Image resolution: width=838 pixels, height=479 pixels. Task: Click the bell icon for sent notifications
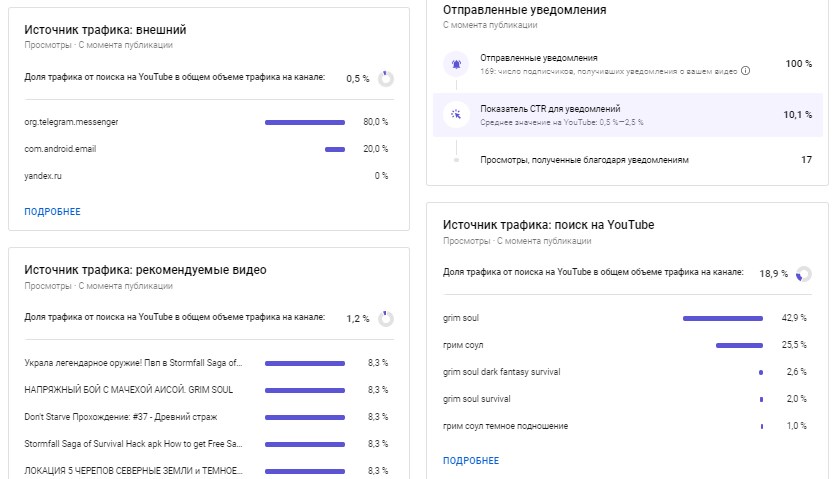point(456,64)
